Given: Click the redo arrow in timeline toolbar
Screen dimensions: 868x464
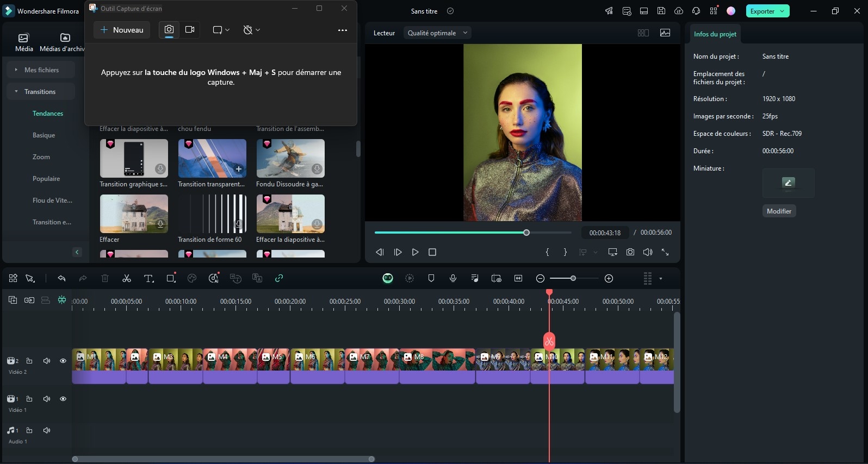Looking at the screenshot, I should coord(83,278).
